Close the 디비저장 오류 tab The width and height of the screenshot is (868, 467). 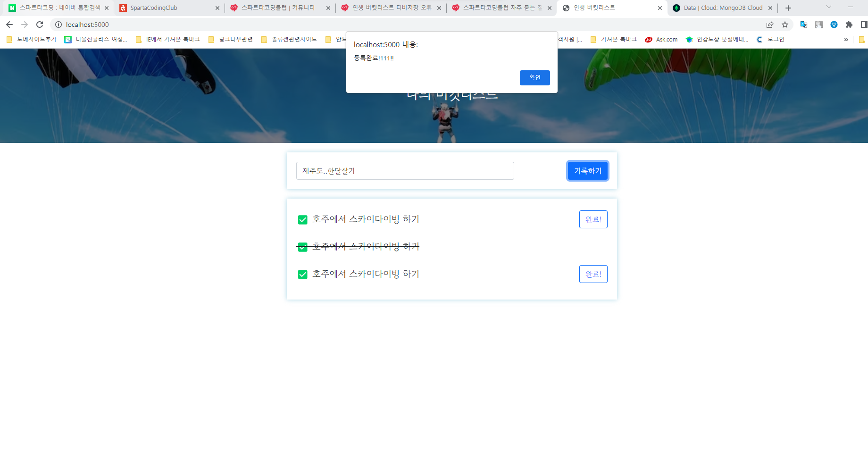[439, 8]
